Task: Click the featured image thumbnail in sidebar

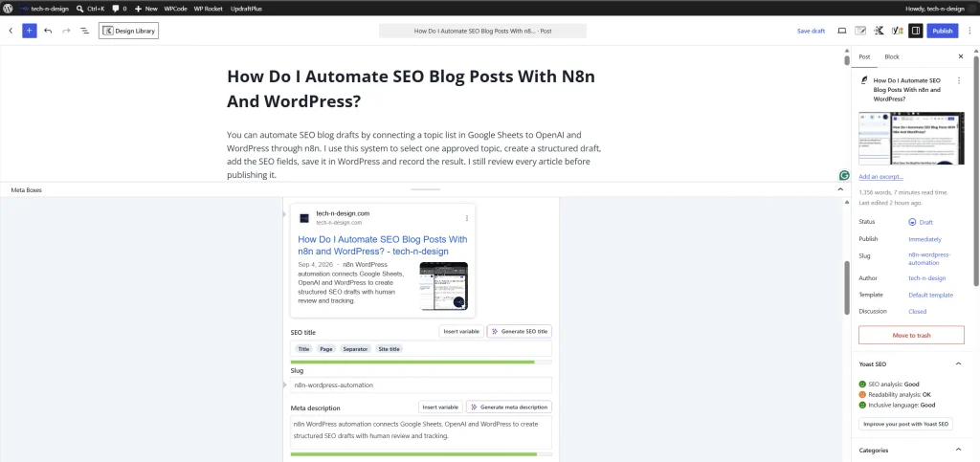Action: (911, 138)
